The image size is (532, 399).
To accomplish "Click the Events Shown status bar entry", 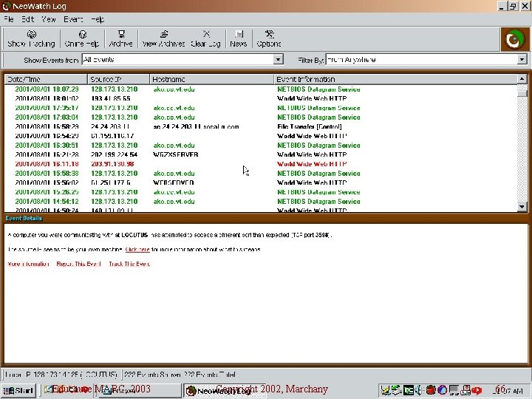I will click(180, 375).
